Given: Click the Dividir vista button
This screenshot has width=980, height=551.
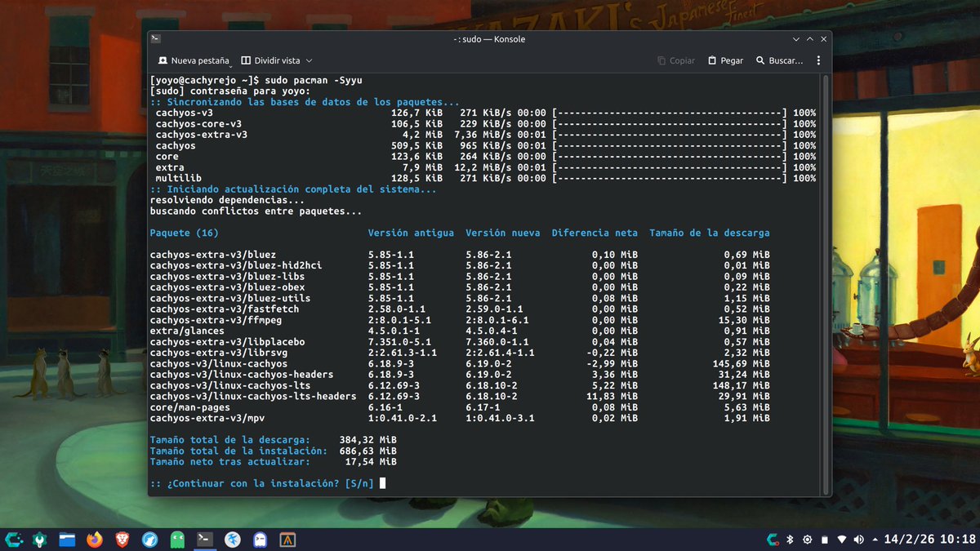Looking at the screenshot, I should point(270,60).
